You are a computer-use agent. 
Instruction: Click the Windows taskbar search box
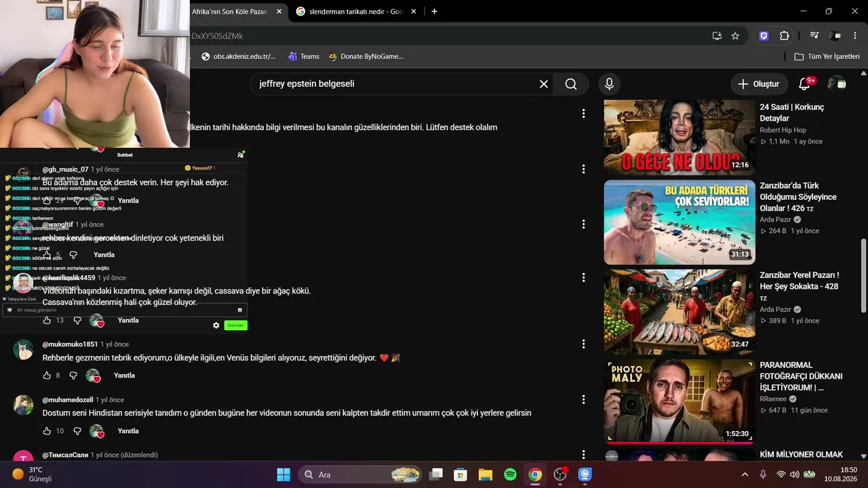click(x=359, y=474)
